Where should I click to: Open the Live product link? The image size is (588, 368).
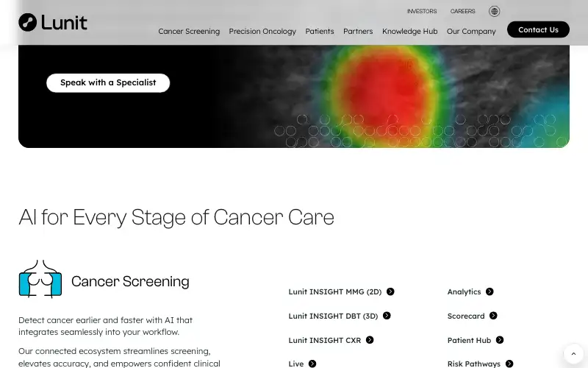coord(296,364)
